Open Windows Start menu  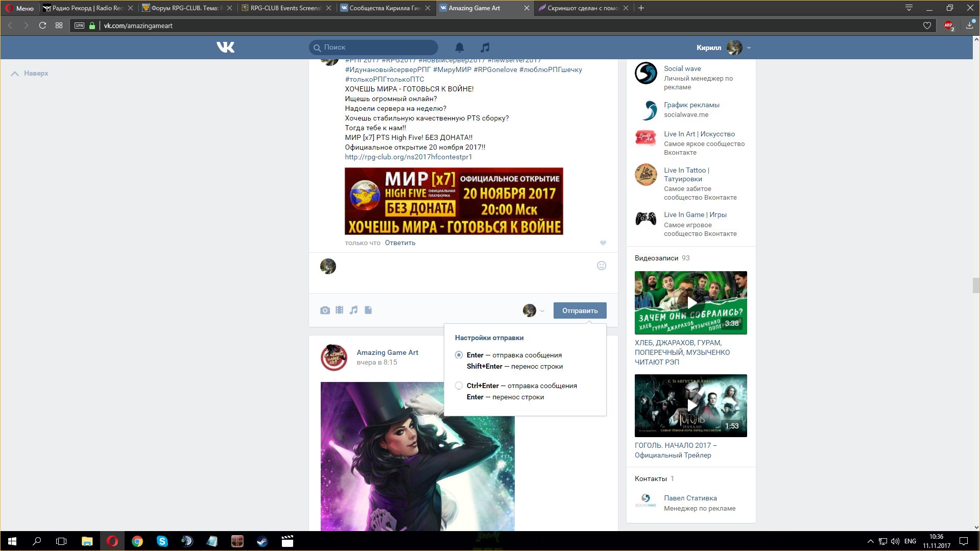point(12,541)
